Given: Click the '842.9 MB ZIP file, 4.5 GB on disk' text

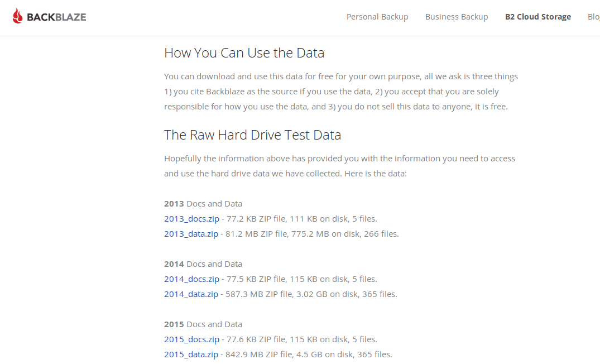Looking at the screenshot, I should (x=289, y=355).
